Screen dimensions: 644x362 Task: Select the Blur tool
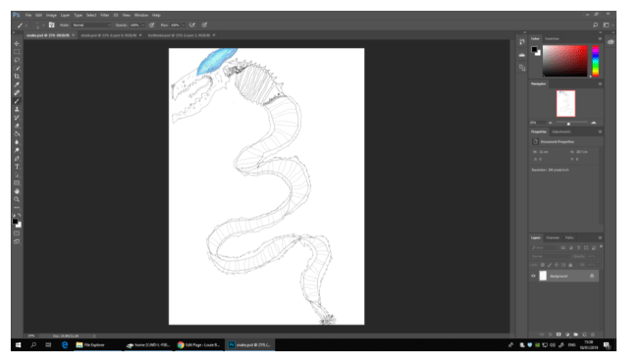[17, 142]
